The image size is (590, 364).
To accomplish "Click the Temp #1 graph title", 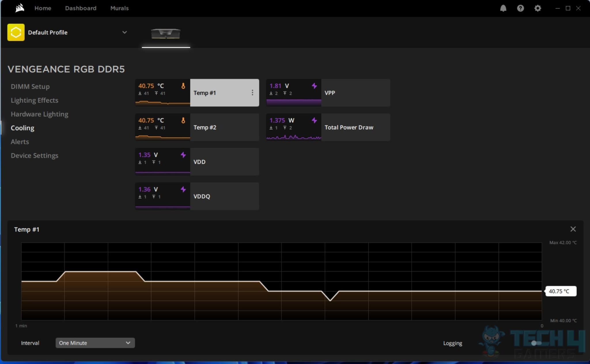I will coord(27,230).
